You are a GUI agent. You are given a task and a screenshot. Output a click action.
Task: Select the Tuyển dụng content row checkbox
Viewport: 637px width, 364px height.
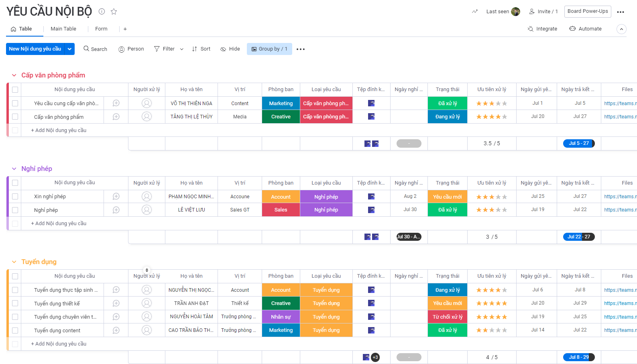click(15, 330)
